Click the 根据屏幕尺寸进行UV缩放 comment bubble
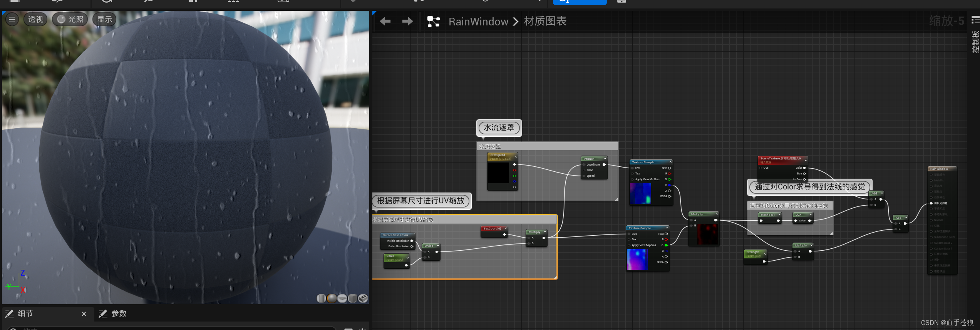 [x=420, y=201]
